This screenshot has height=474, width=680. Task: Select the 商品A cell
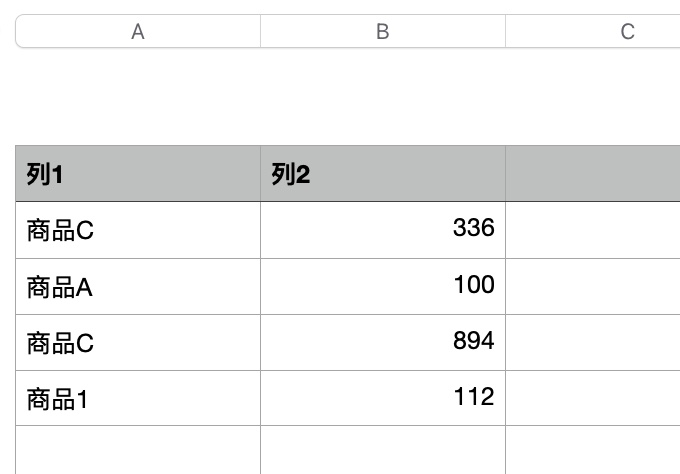(138, 287)
